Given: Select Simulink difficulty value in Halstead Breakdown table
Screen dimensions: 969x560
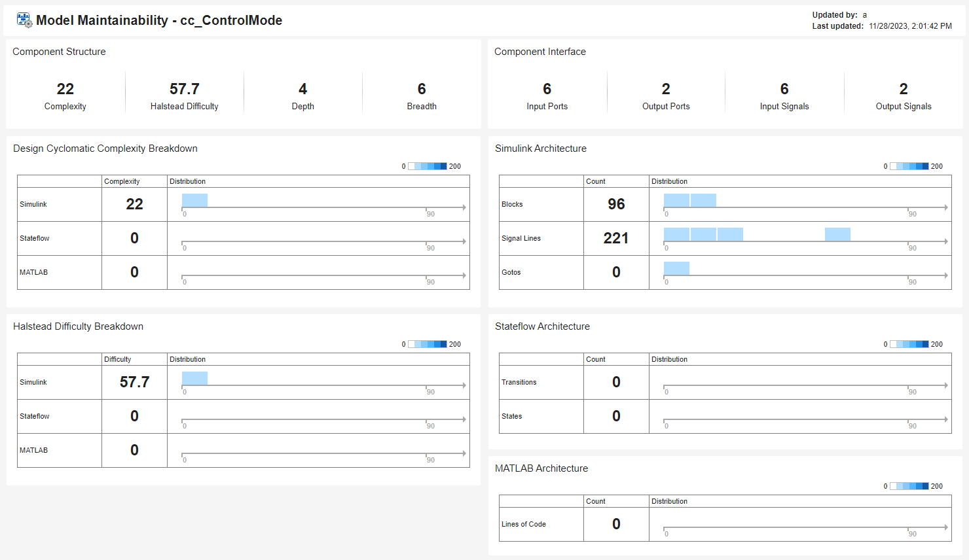Looking at the screenshot, I should pos(134,382).
